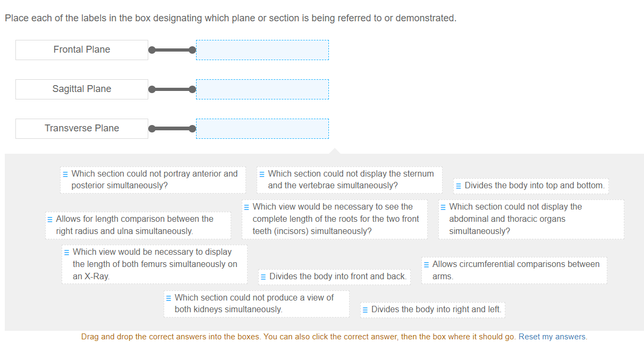Viewport: 644px width, 342px height.
Task: Click the 'Reset my answers' link
Action: coord(553,336)
